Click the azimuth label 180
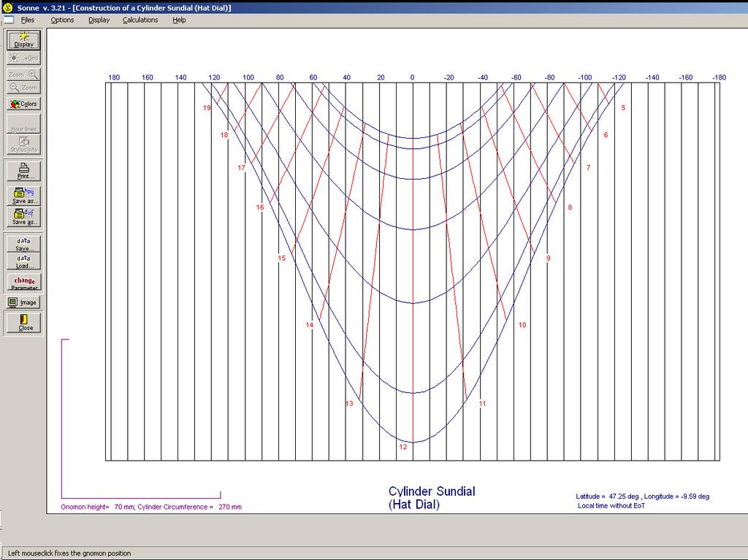748x560 pixels. pyautogui.click(x=114, y=77)
